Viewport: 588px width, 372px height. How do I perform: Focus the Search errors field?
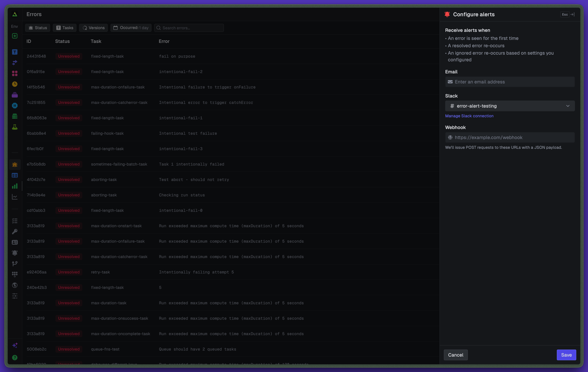tap(189, 28)
